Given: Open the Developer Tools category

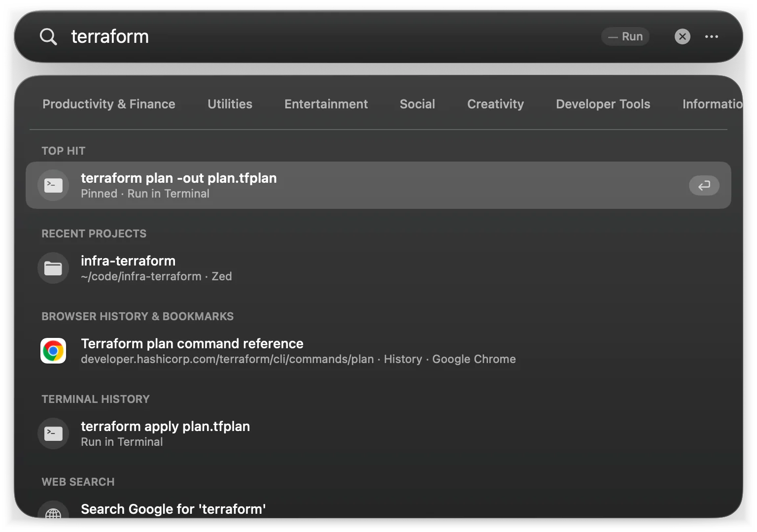Looking at the screenshot, I should click(603, 104).
